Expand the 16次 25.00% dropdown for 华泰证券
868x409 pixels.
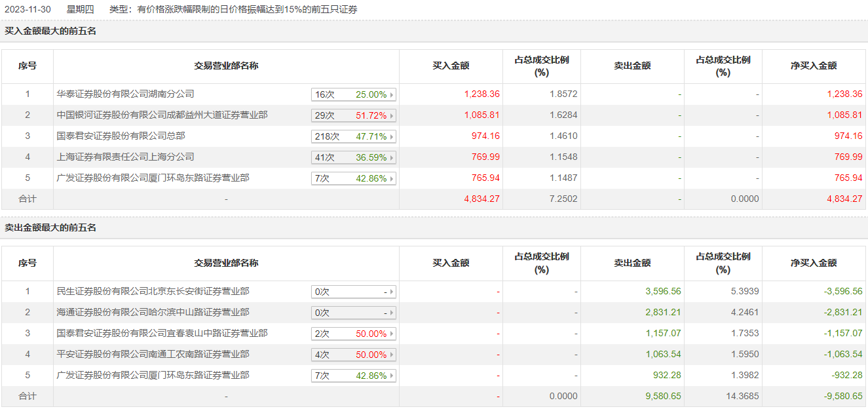354,94
